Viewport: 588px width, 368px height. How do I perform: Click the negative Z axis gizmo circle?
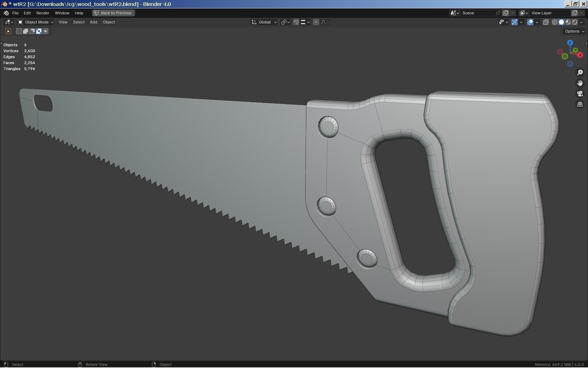tap(570, 64)
